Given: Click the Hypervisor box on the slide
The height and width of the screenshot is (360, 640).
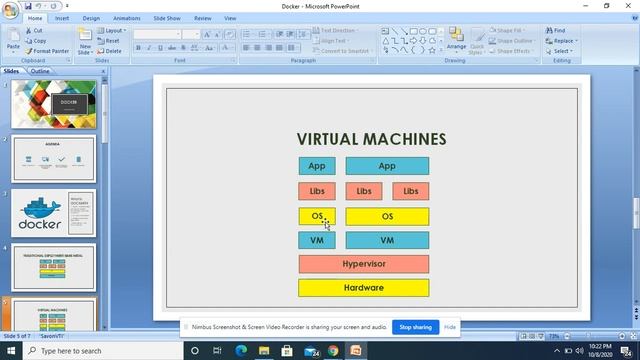Looking at the screenshot, I should tap(364, 264).
